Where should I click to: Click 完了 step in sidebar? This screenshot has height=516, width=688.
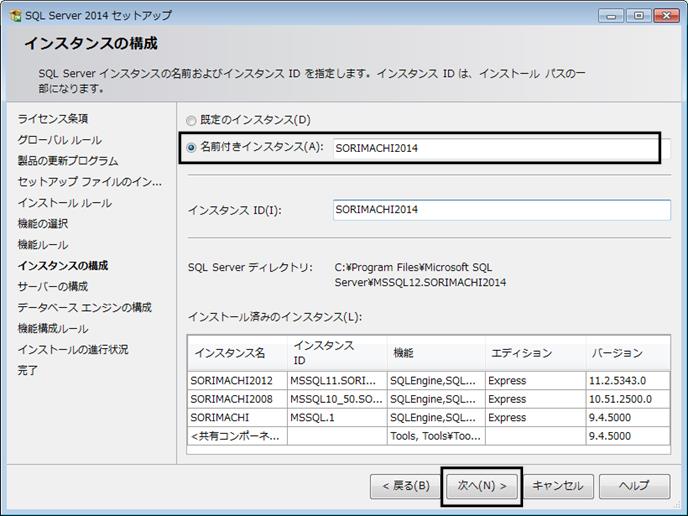click(x=28, y=370)
